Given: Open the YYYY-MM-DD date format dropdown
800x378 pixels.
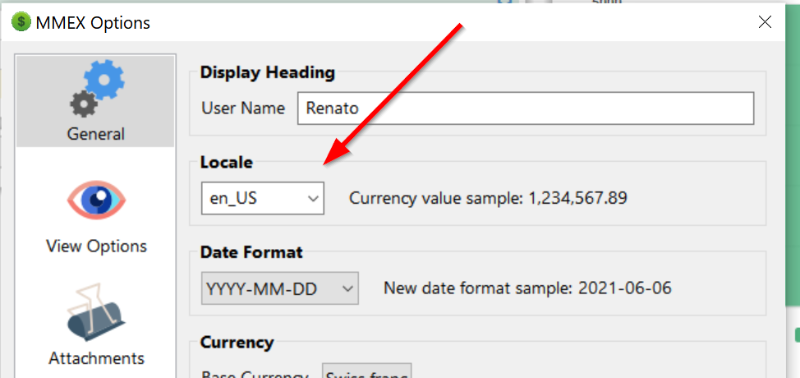Looking at the screenshot, I should pyautogui.click(x=280, y=288).
